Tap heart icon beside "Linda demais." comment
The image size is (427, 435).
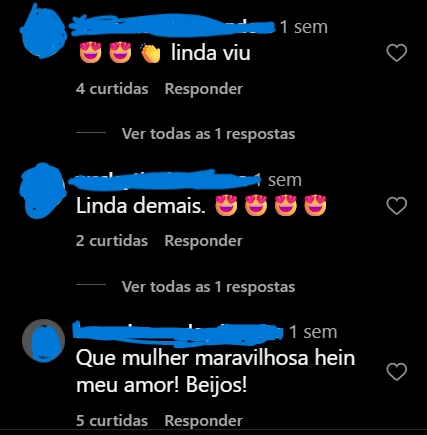[397, 205]
